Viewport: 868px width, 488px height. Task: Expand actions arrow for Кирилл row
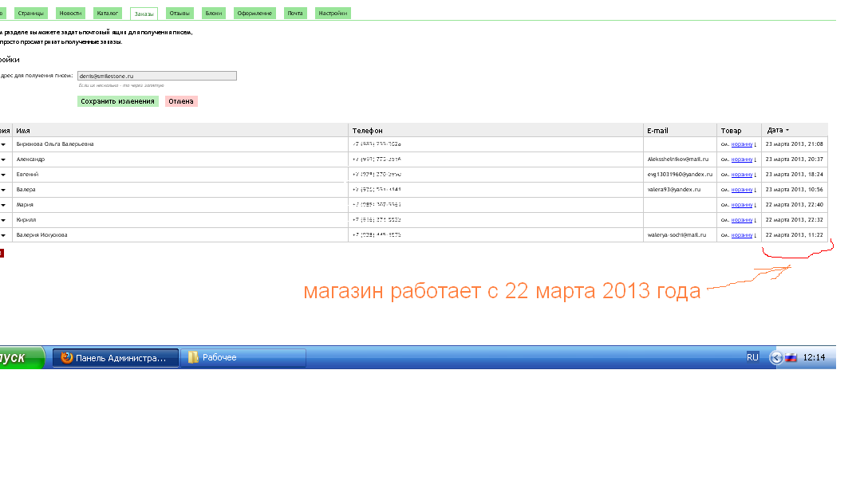click(3, 220)
